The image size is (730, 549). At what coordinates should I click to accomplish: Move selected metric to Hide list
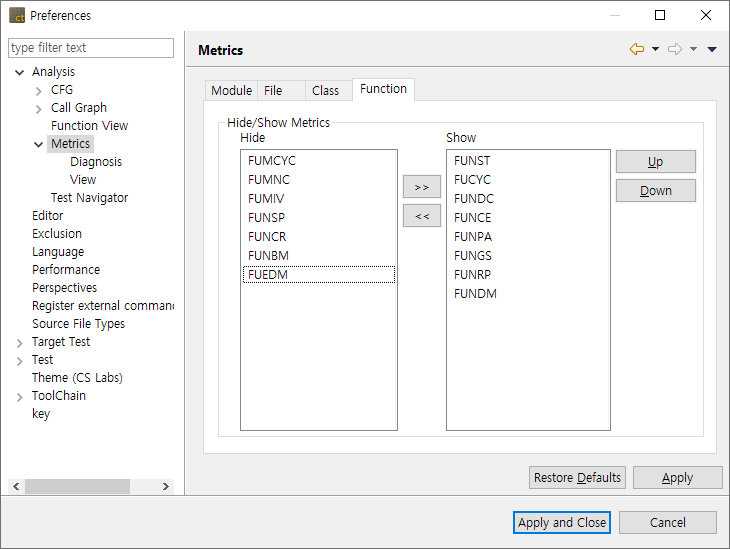coord(421,215)
